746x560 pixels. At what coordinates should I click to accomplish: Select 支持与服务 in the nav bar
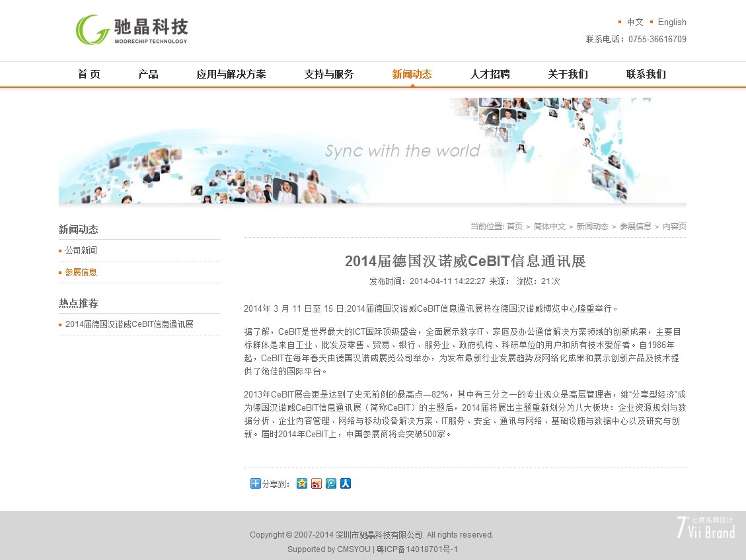click(x=329, y=74)
